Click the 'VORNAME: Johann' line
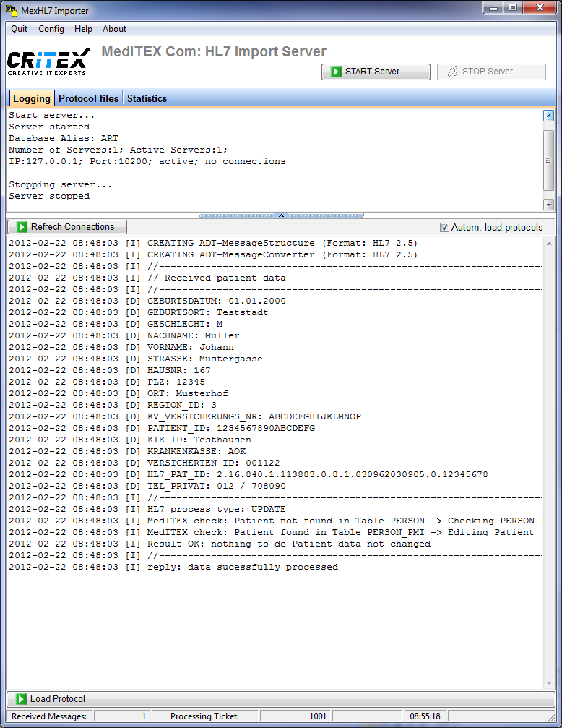 coord(121,347)
